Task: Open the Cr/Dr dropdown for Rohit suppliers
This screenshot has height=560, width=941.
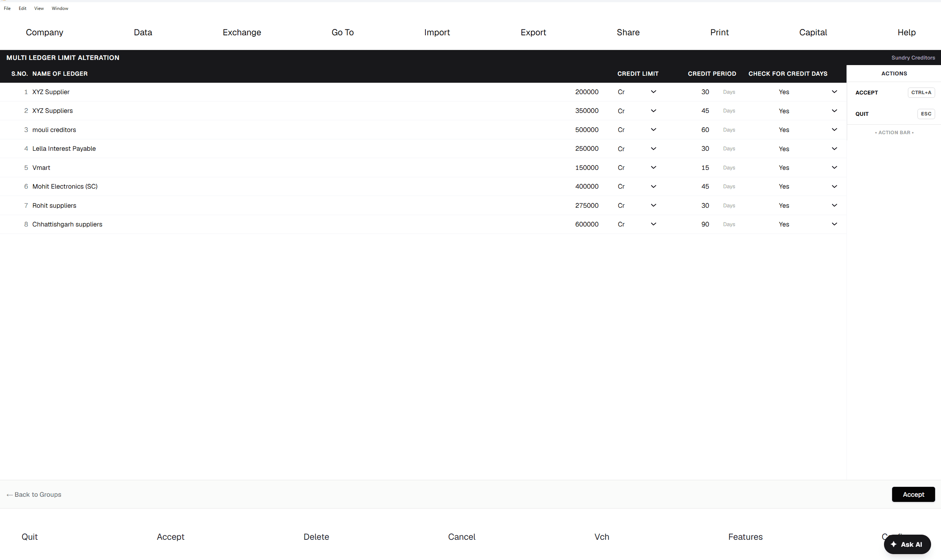Action: click(x=637, y=205)
